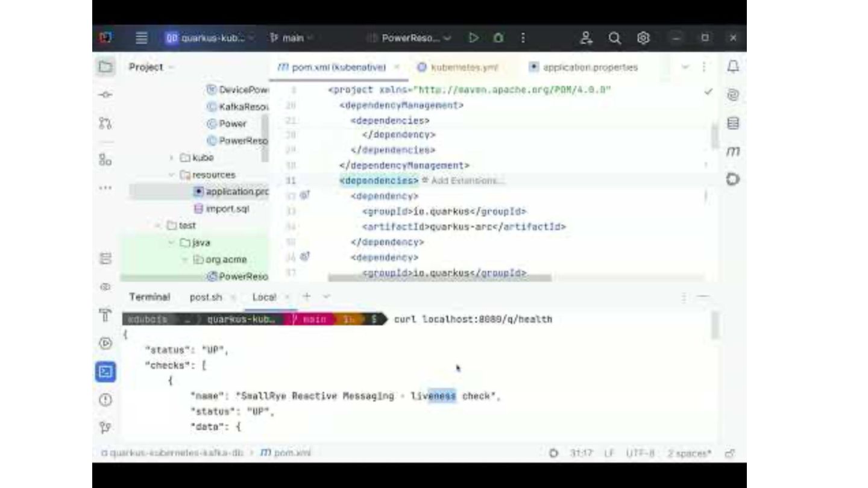Close the Local terminal tab
This screenshot has width=868, height=488.
(x=288, y=296)
